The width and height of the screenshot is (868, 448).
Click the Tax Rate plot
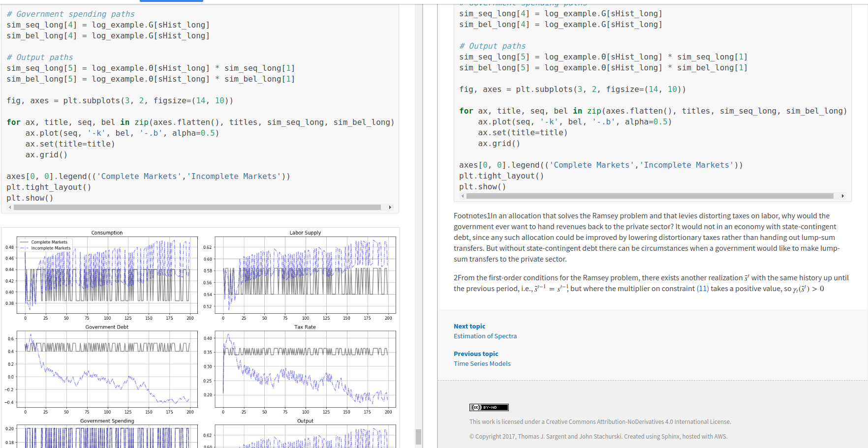click(305, 369)
